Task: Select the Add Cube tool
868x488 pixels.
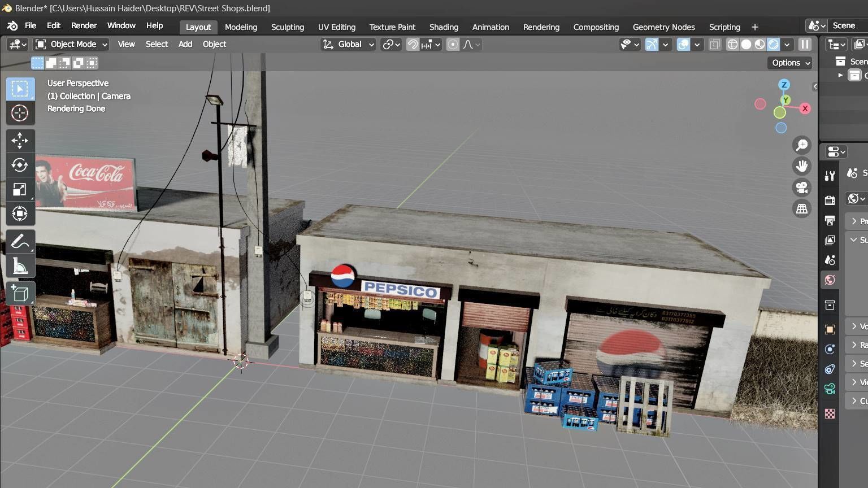Action: point(20,294)
